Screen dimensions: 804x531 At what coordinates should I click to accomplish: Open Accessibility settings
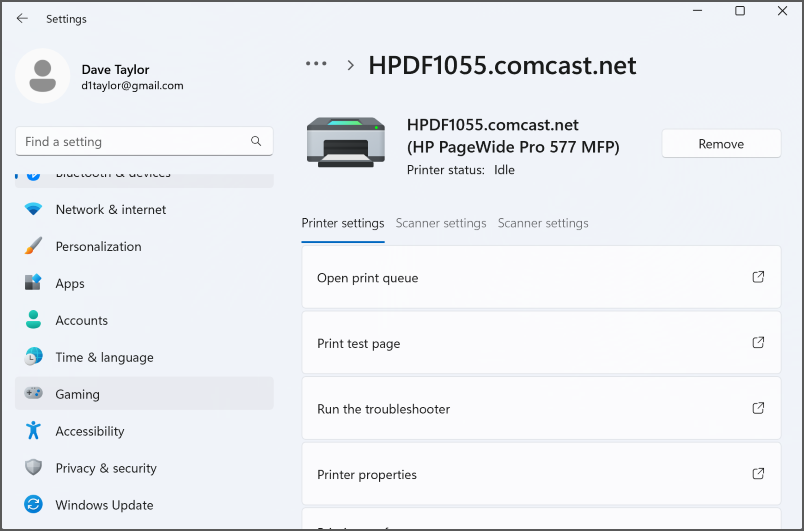pyautogui.click(x=144, y=431)
